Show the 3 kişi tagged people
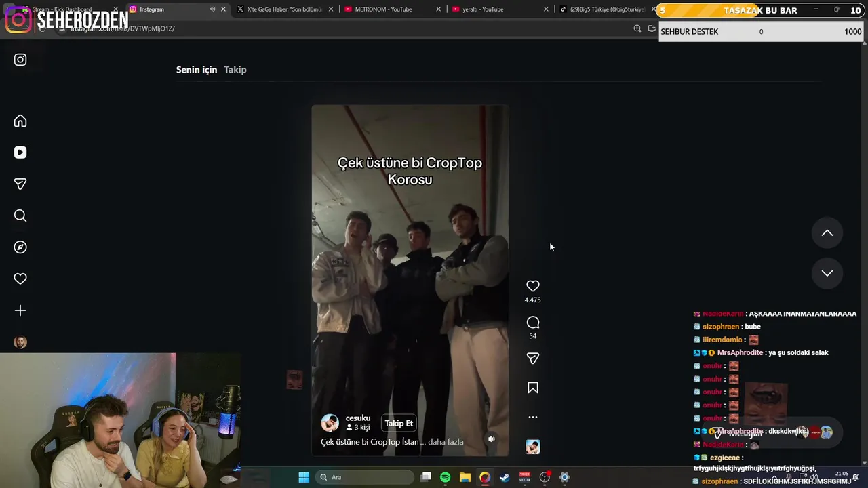The width and height of the screenshot is (868, 488). (x=358, y=428)
